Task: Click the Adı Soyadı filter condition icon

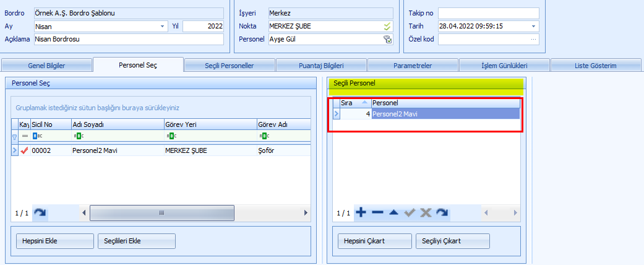Action: [x=78, y=136]
